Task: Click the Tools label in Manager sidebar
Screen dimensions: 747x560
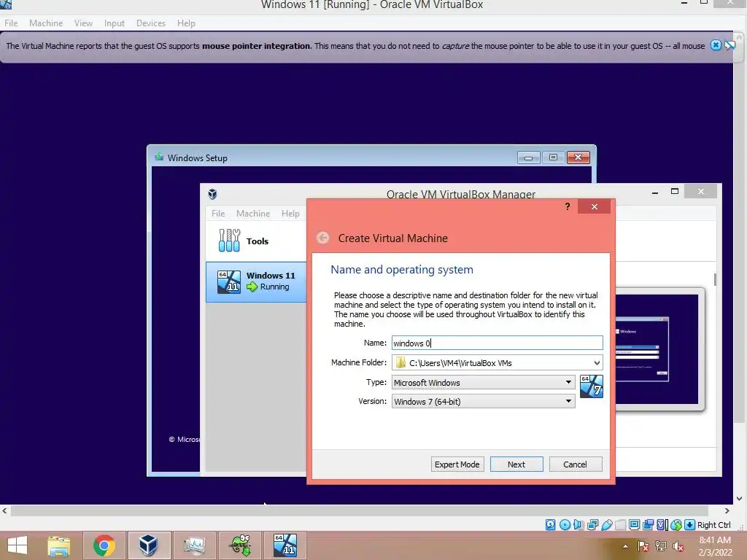Action: [x=258, y=241]
